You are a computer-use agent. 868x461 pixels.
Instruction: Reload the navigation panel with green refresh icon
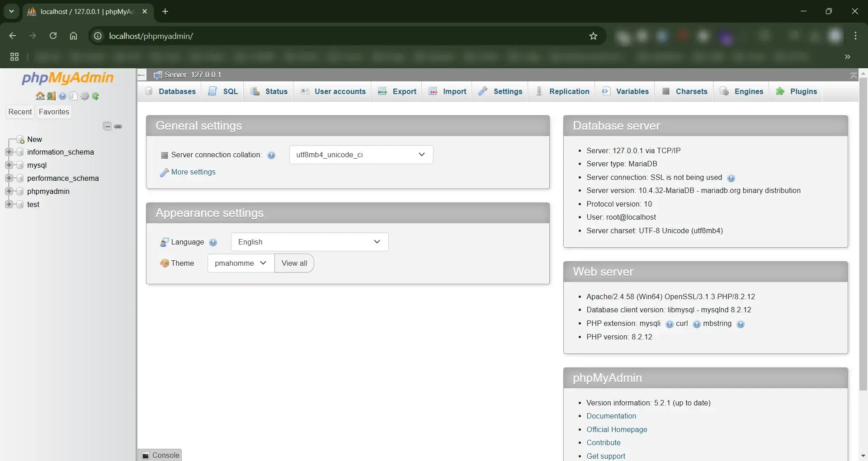(95, 96)
